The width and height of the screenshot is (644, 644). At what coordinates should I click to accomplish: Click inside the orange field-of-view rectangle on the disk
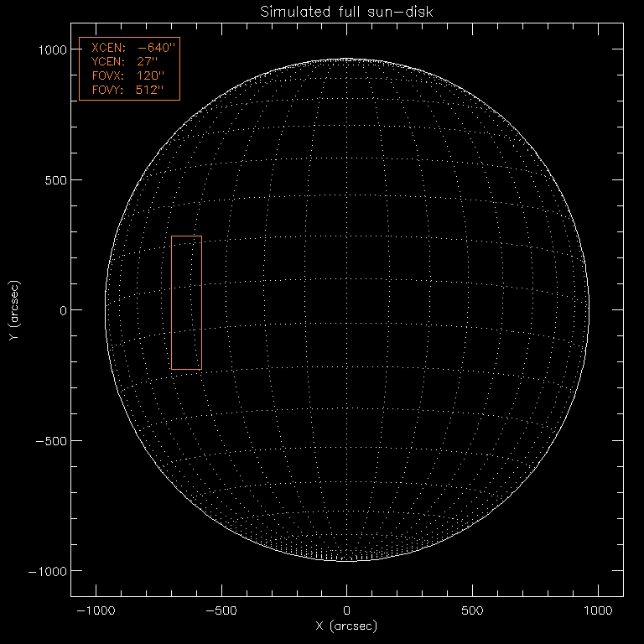pyautogui.click(x=186, y=303)
